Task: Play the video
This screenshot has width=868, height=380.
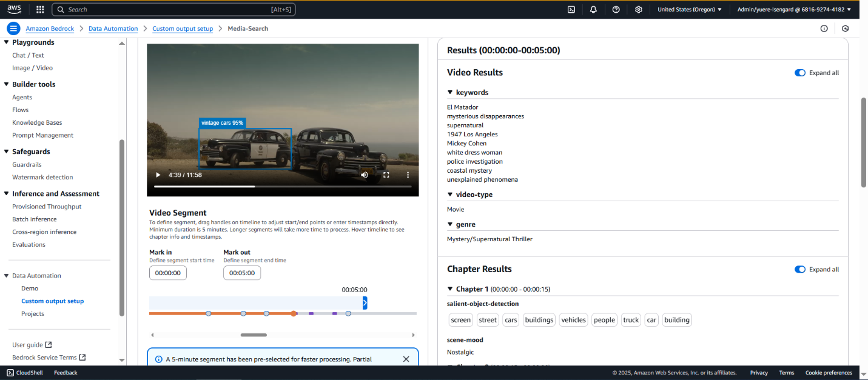Action: click(158, 175)
